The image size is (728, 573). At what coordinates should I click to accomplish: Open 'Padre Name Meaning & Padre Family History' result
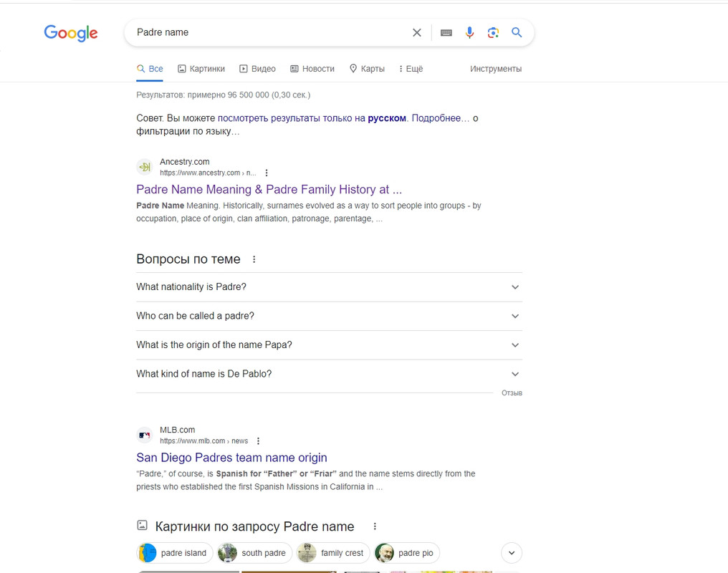point(269,189)
